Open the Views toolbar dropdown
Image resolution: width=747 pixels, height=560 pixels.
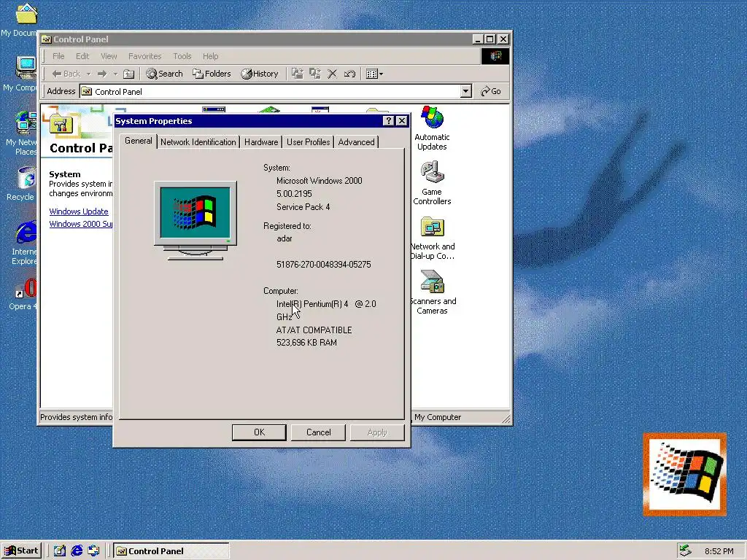374,74
